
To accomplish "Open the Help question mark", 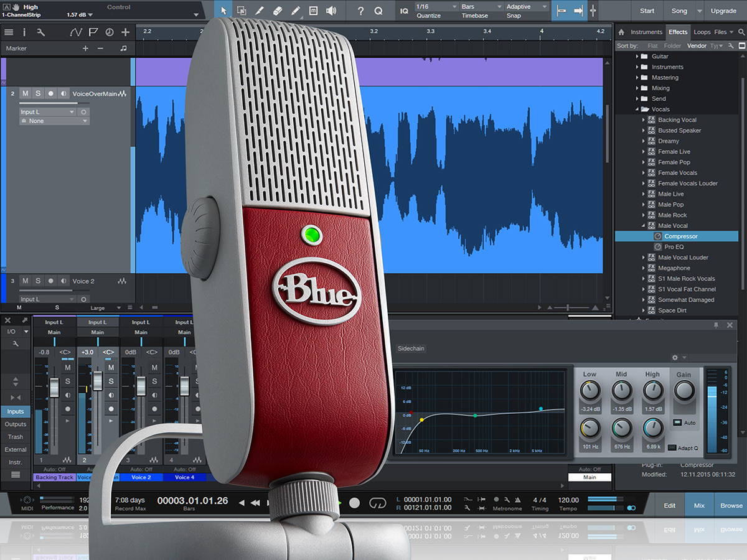I will point(360,11).
